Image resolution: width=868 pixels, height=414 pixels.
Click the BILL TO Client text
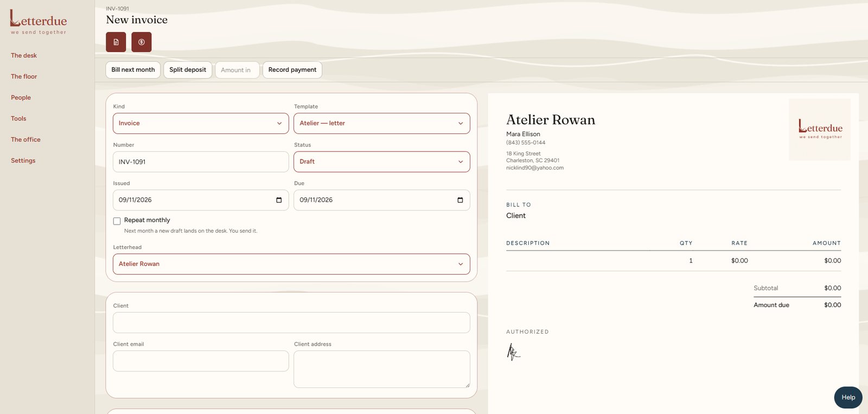(516, 215)
